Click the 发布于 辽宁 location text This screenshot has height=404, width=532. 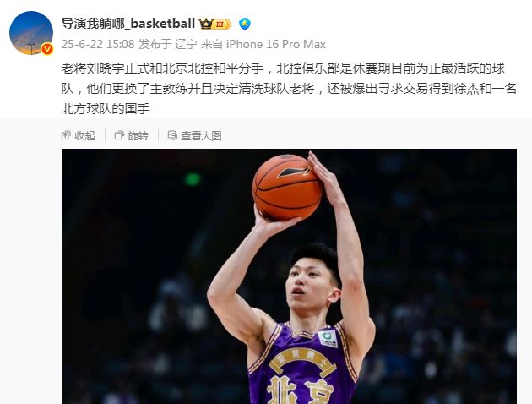(167, 44)
